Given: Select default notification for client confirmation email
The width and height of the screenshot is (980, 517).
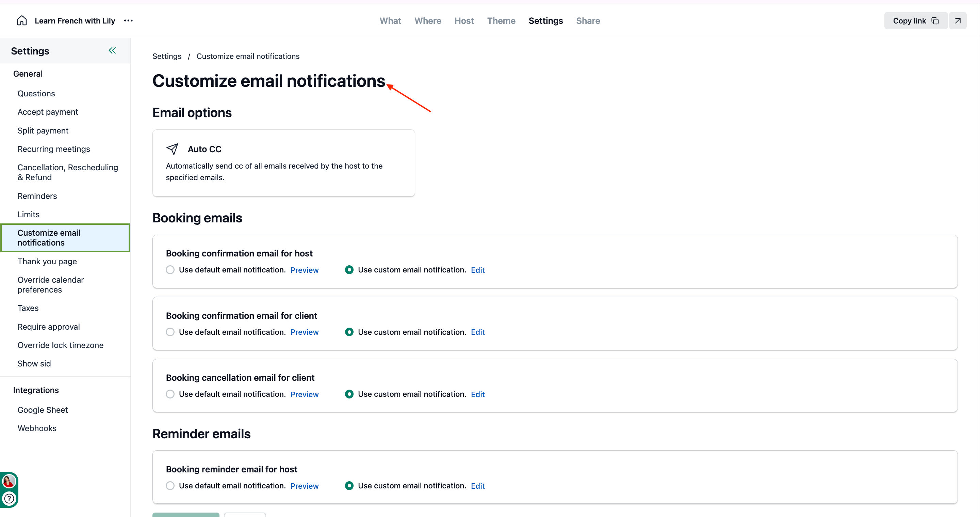Looking at the screenshot, I should pyautogui.click(x=170, y=332).
